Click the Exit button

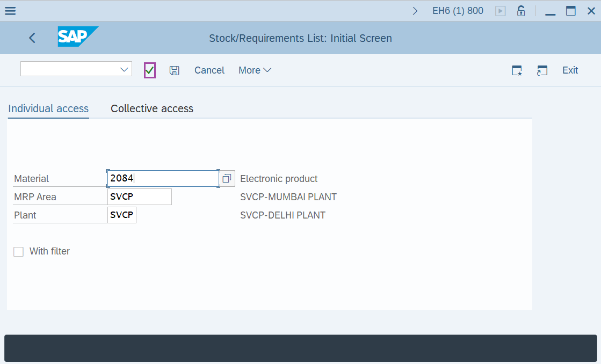(570, 70)
